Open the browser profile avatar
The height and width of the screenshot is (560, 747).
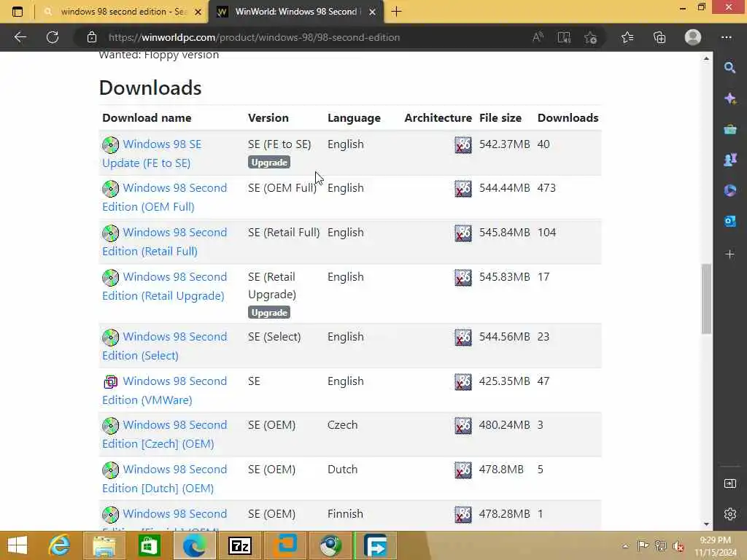click(x=693, y=37)
